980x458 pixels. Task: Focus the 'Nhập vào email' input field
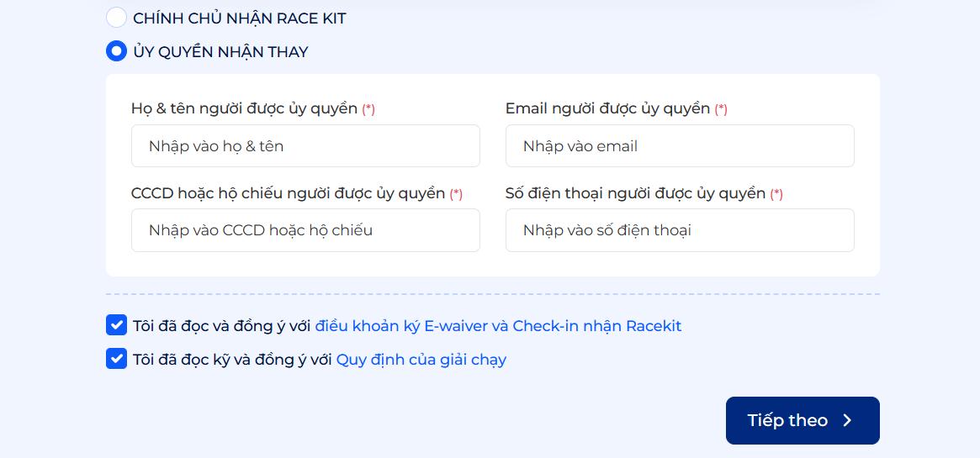[680, 146]
